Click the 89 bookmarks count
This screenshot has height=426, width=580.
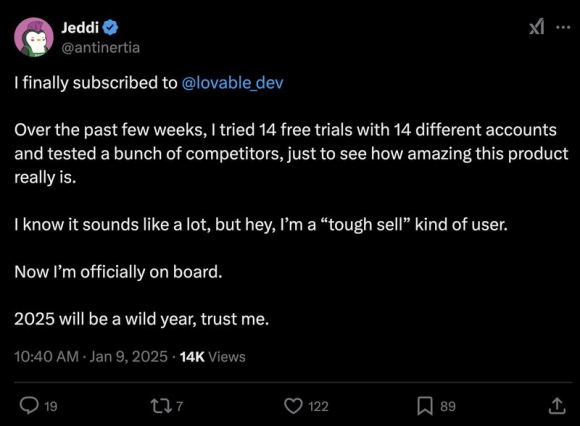pyautogui.click(x=448, y=406)
